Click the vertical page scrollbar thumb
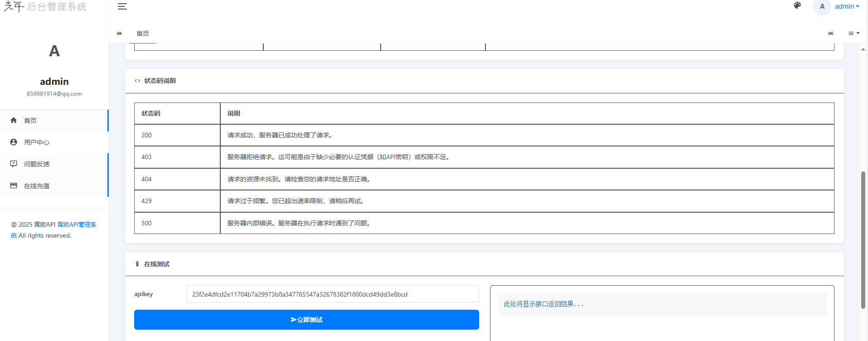Viewport: 868px width, 341px height. [x=863, y=240]
